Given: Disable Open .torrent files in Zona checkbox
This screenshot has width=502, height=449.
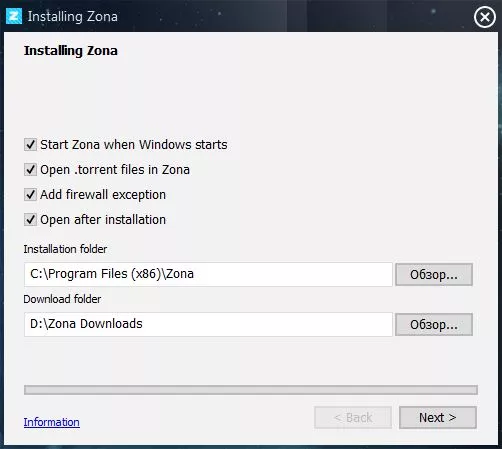Looking at the screenshot, I should pyautogui.click(x=30, y=170).
